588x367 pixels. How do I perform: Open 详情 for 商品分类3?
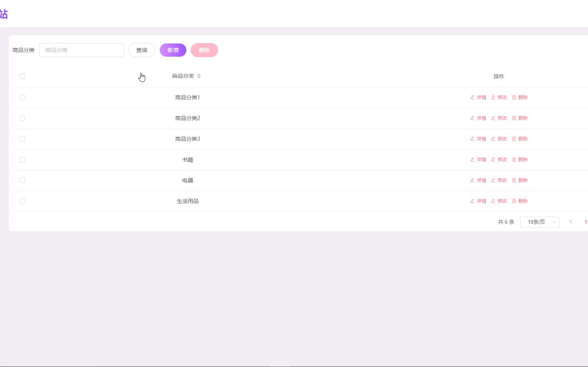click(478, 139)
